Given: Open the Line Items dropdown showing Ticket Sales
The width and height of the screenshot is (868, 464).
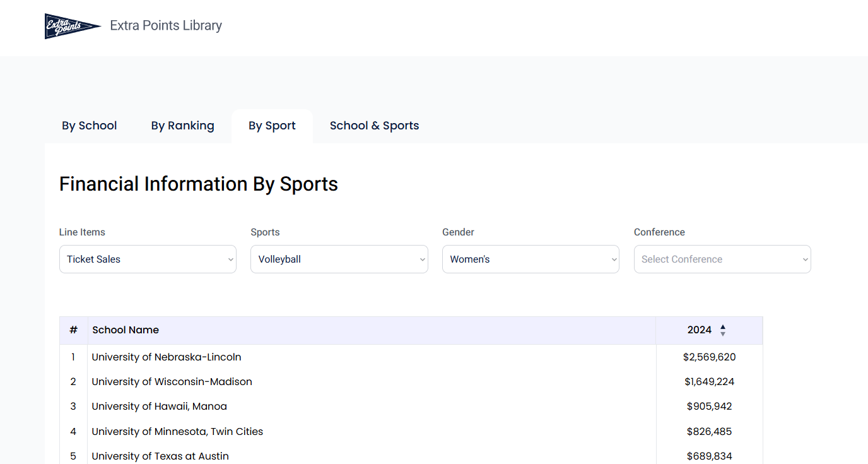Looking at the screenshot, I should (148, 259).
